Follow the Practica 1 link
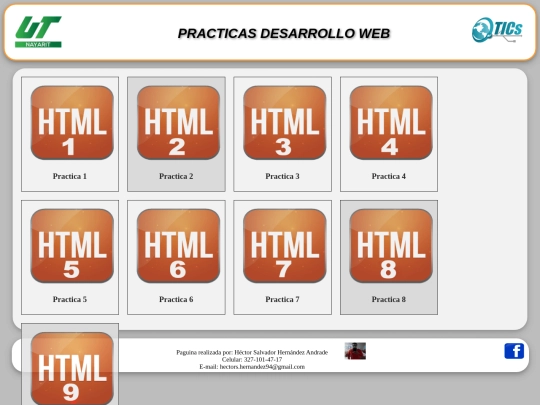Screen dimensions: 540x405 [70, 176]
